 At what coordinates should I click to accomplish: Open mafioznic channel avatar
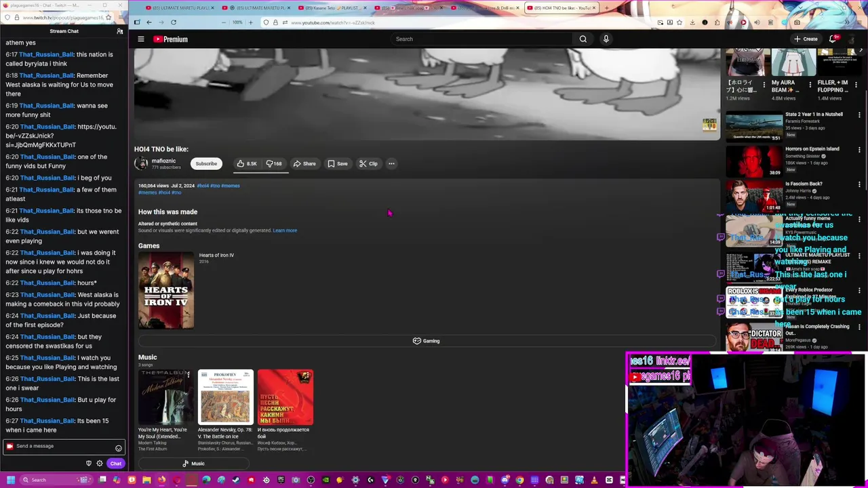[141, 163]
